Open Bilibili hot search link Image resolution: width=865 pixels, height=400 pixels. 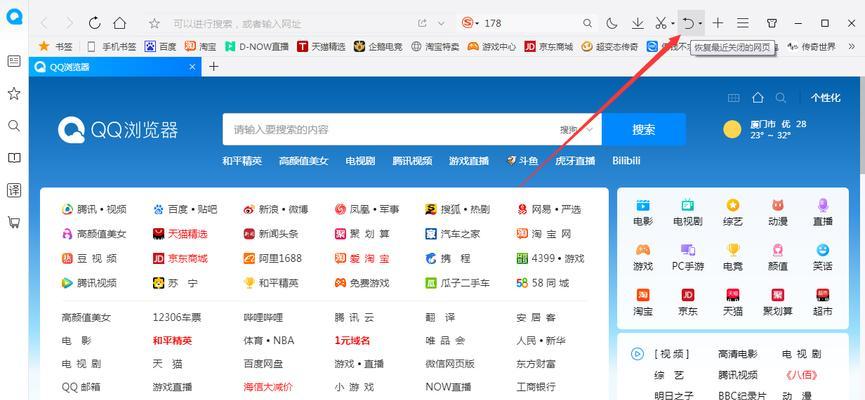(626, 161)
